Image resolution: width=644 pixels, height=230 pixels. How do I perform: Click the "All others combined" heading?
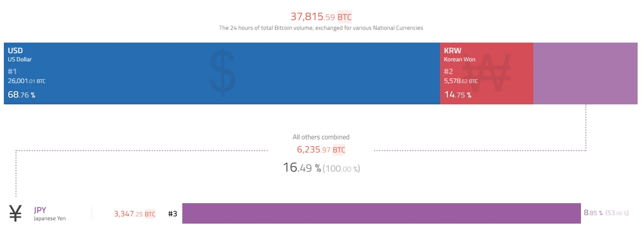(x=321, y=137)
